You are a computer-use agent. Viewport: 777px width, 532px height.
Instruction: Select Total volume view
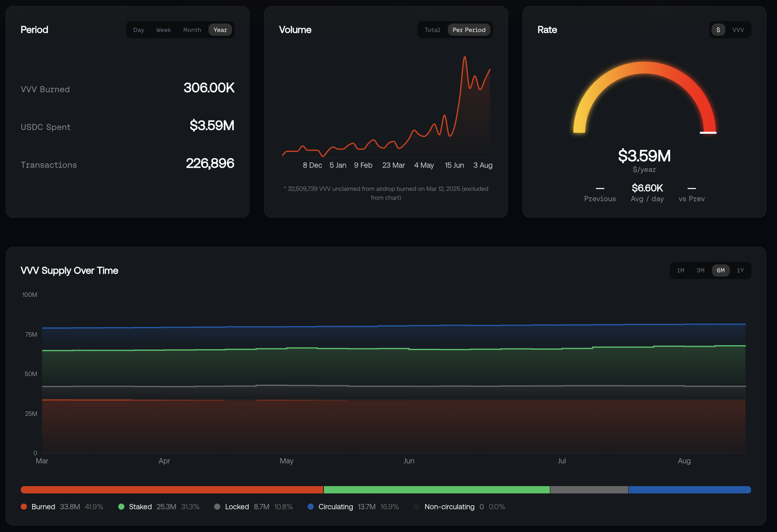432,30
